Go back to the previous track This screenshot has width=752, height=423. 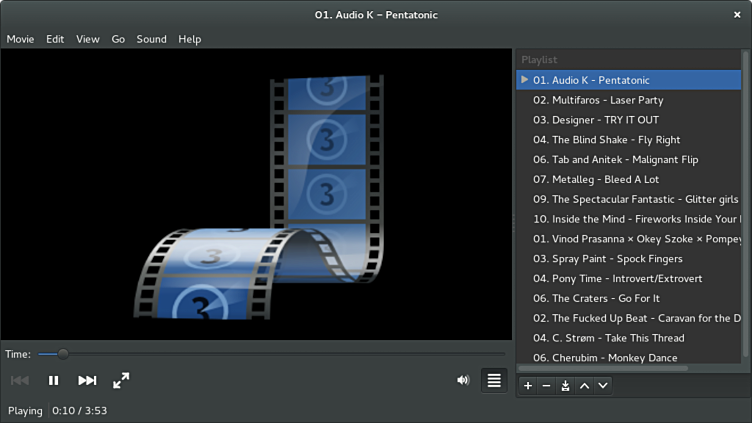[20, 380]
